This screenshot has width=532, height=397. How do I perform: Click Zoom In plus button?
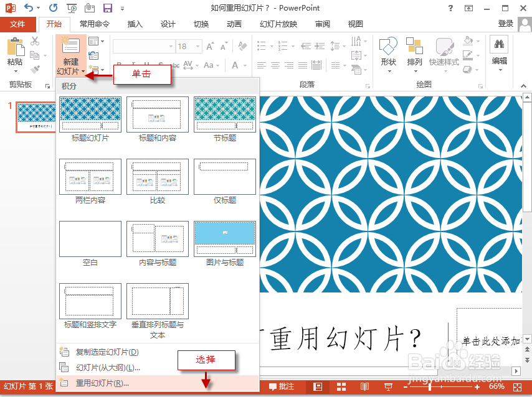[x=477, y=387]
